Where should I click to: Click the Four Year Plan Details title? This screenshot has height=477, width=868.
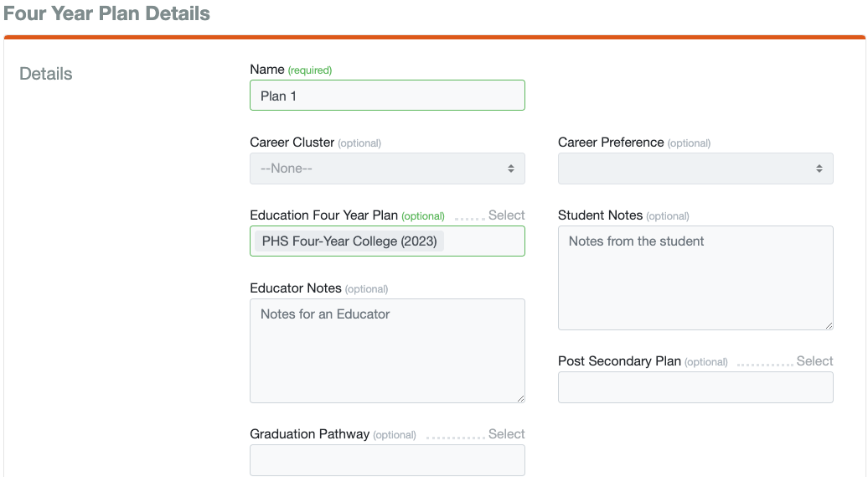pos(106,13)
